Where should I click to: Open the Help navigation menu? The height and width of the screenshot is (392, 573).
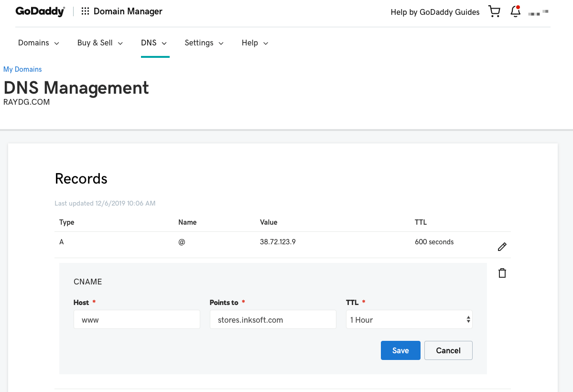pyautogui.click(x=255, y=43)
